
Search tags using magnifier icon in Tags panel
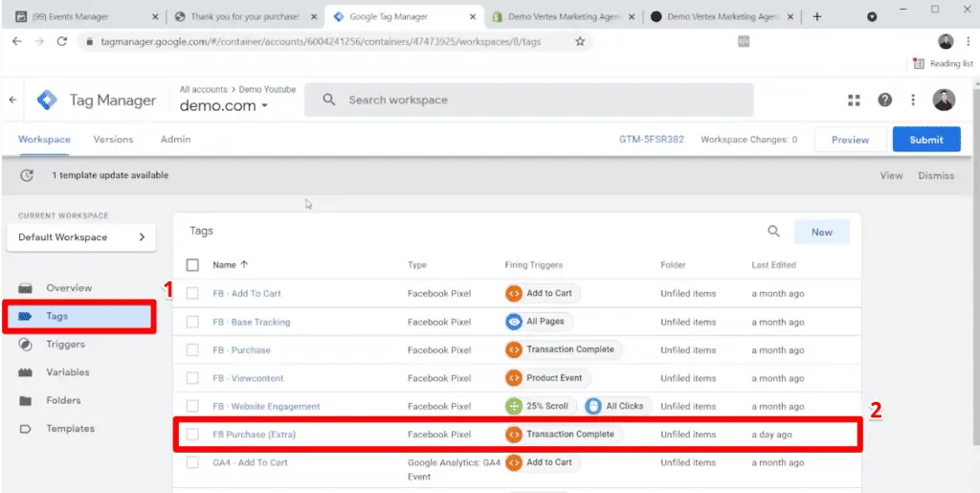pos(773,232)
